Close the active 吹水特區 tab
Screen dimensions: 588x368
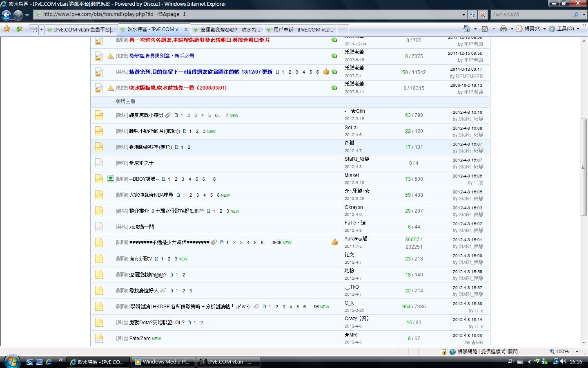pos(186,29)
